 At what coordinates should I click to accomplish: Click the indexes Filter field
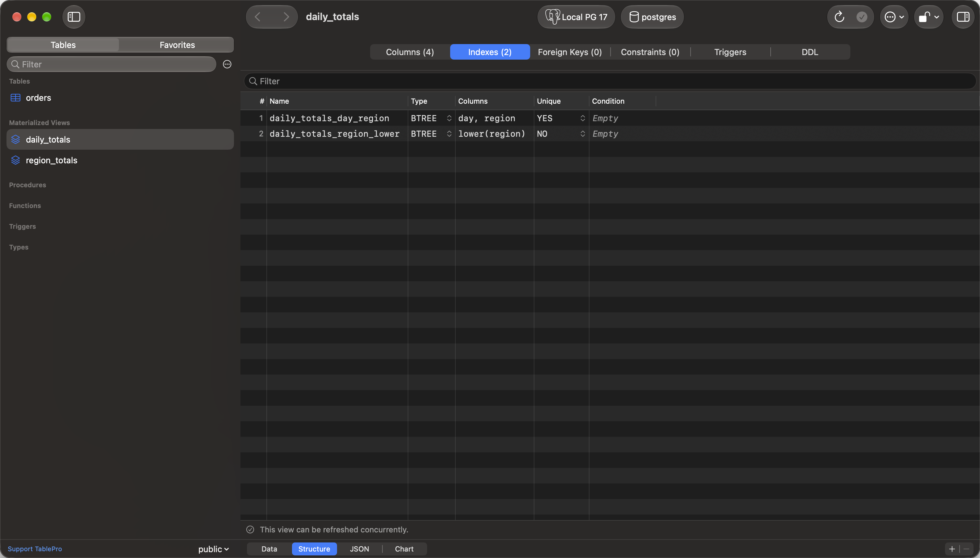[610, 81]
